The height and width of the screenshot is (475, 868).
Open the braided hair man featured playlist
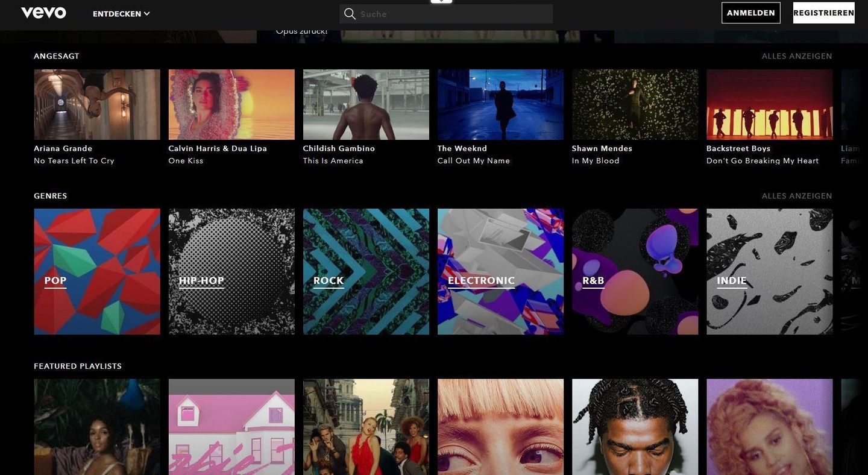[635, 427]
